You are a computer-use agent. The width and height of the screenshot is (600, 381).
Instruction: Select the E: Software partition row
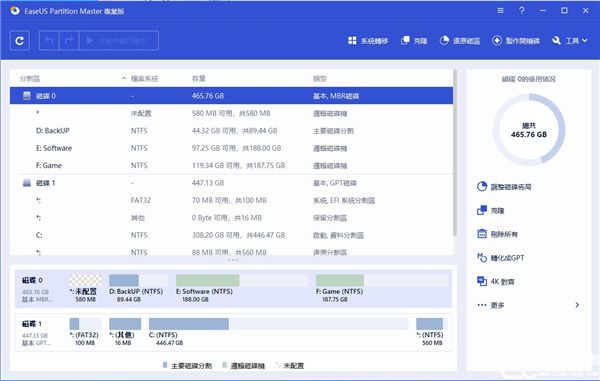tap(231, 148)
